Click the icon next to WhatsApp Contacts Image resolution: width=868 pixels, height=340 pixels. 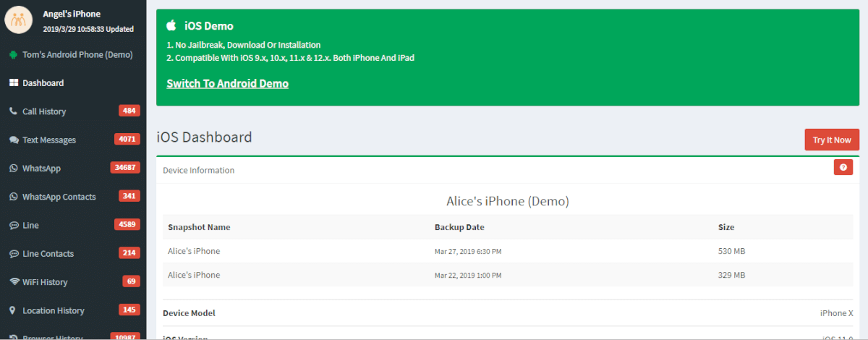point(13,197)
